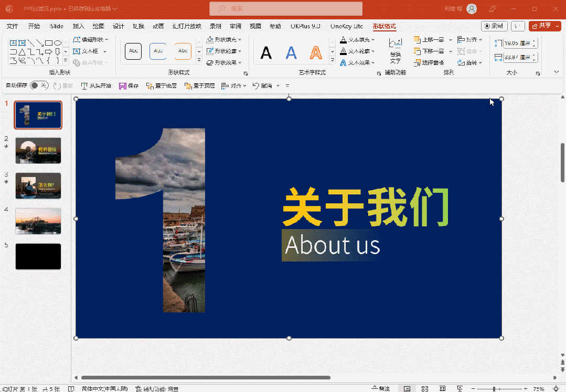Viewport: 566px width, 392px height.
Task: Toggle the 自动保存 autosave switch
Action: [x=39, y=85]
